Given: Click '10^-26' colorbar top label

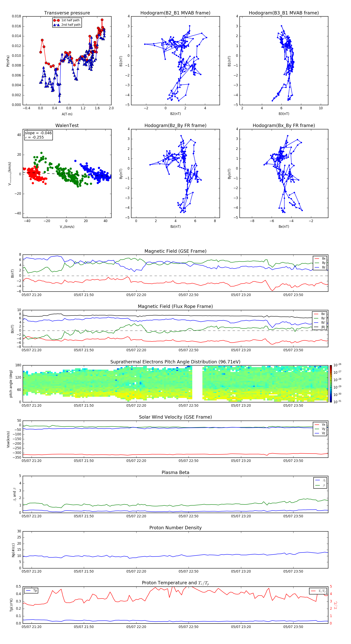Looking at the screenshot, I should coord(337,365).
